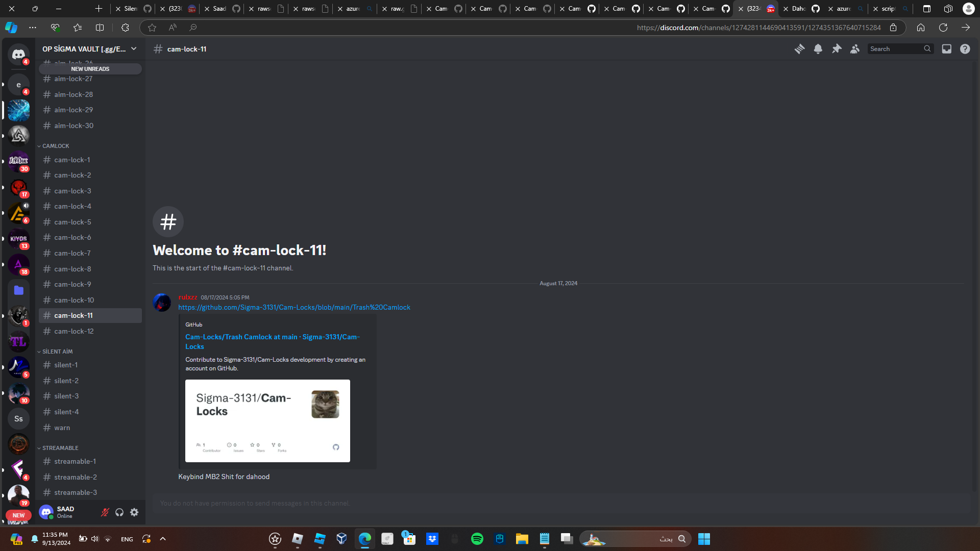Screen dimensions: 980x551
Task: Toggle microphone mute in user panel
Action: (x=105, y=512)
